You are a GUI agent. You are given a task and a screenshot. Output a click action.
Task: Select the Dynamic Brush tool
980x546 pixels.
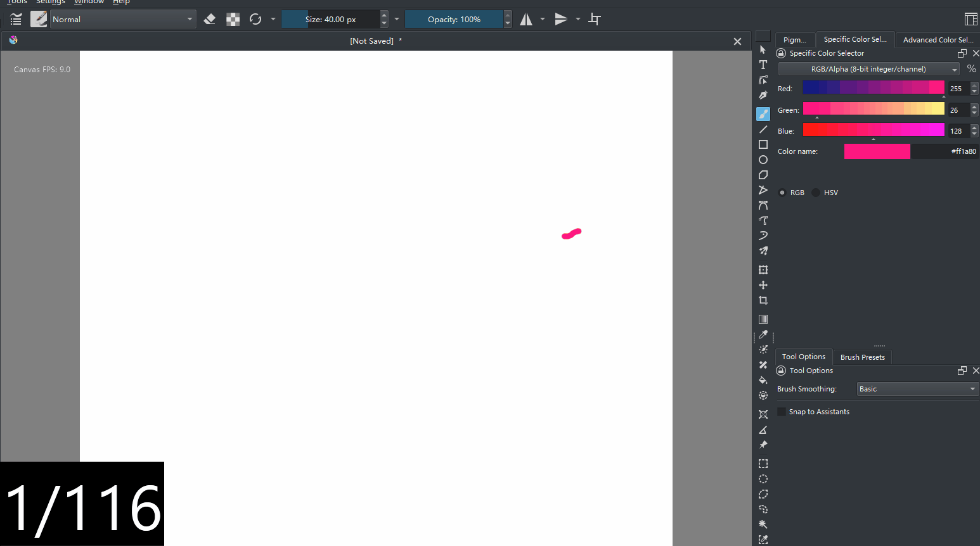point(763,236)
